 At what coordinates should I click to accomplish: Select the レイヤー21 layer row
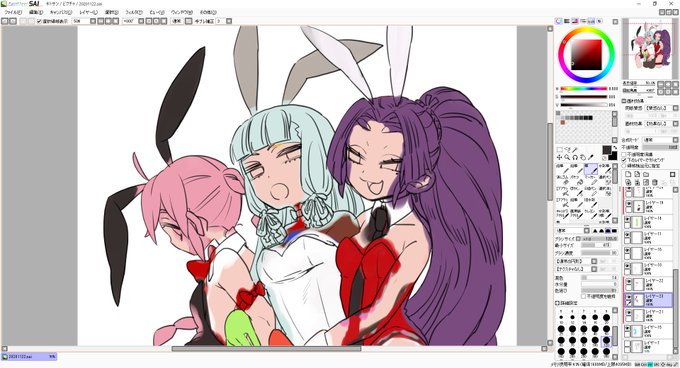648,315
